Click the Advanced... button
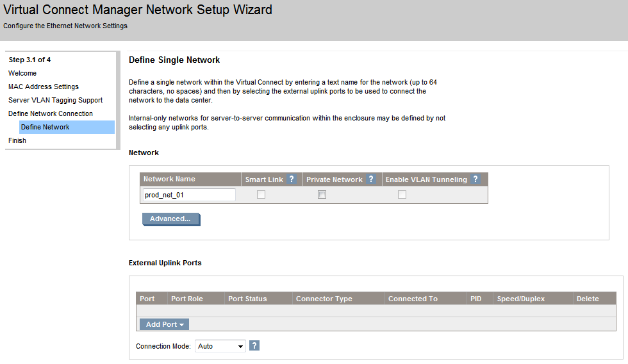This screenshot has width=628, height=364. pyautogui.click(x=170, y=219)
